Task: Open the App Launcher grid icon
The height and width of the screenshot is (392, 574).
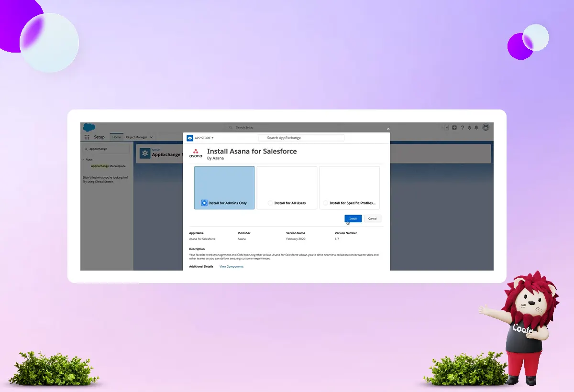Action: click(87, 137)
